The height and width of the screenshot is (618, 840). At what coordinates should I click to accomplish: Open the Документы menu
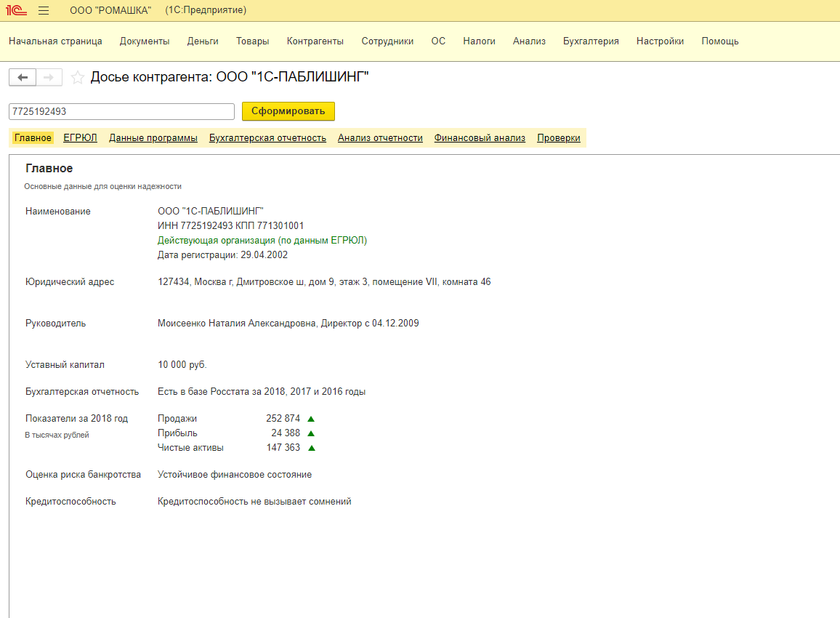coord(145,41)
